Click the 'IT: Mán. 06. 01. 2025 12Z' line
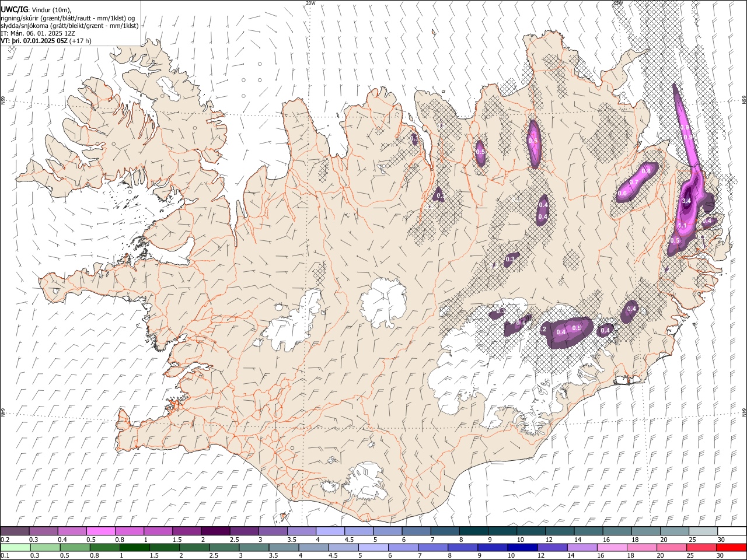 pos(37,33)
